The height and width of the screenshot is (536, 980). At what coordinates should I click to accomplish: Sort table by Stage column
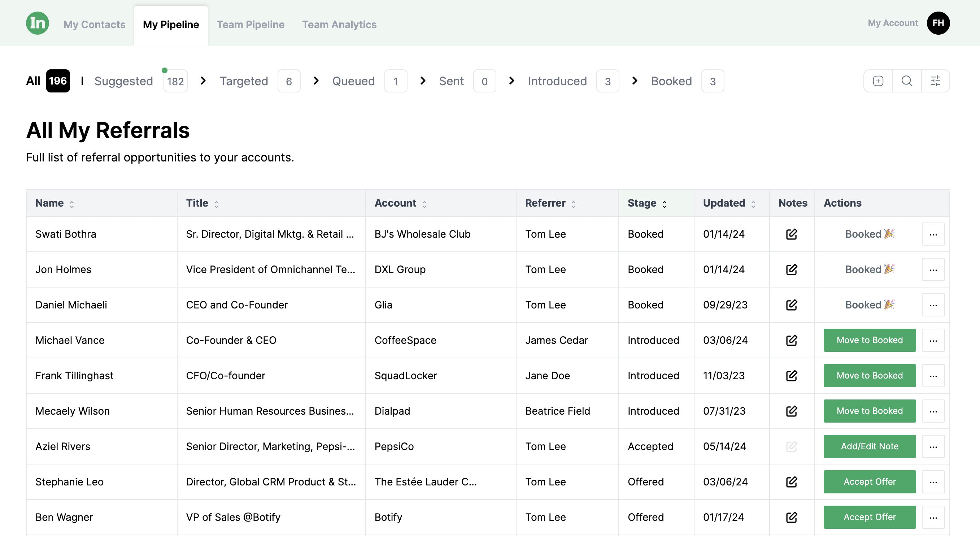coord(647,203)
